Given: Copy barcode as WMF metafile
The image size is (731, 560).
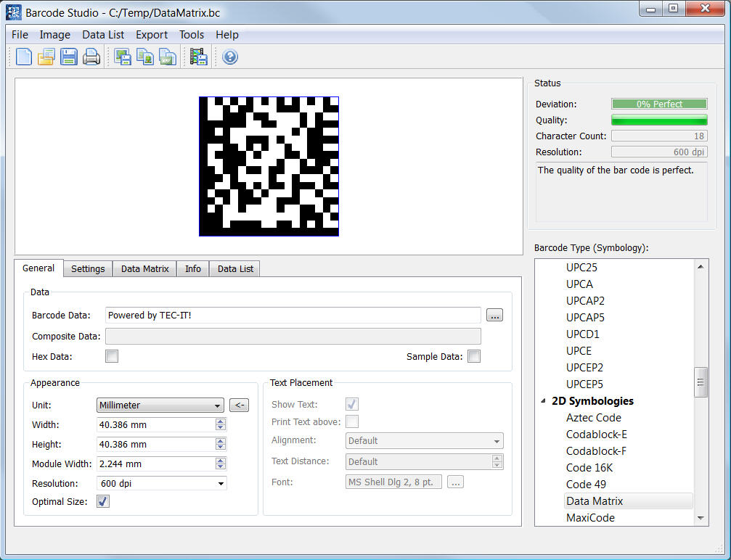Looking at the screenshot, I should 168,57.
